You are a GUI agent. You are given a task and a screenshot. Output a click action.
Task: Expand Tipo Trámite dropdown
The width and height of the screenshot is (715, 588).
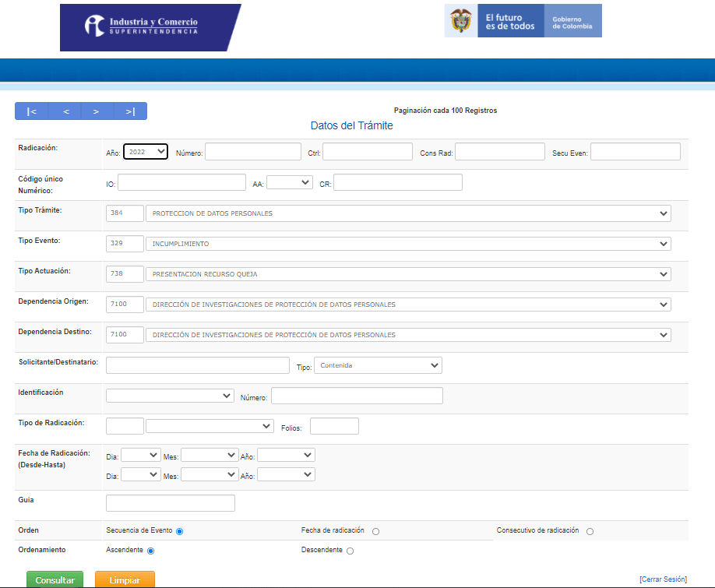[408, 213]
